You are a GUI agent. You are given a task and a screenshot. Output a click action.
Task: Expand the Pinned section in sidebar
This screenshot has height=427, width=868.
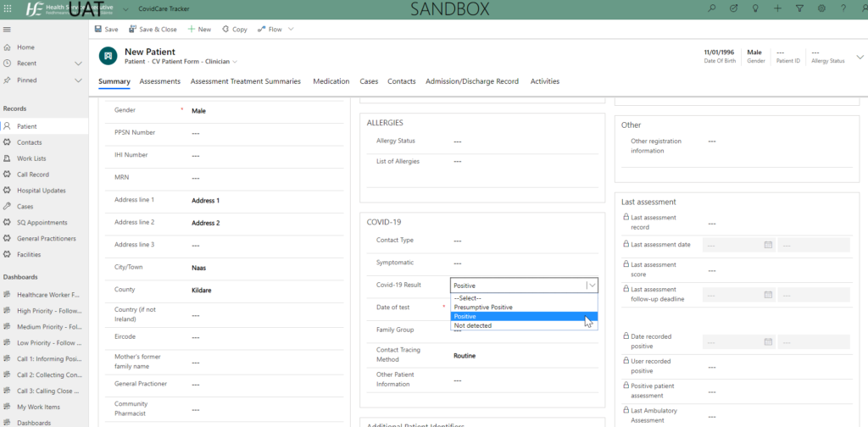pyautogui.click(x=77, y=80)
